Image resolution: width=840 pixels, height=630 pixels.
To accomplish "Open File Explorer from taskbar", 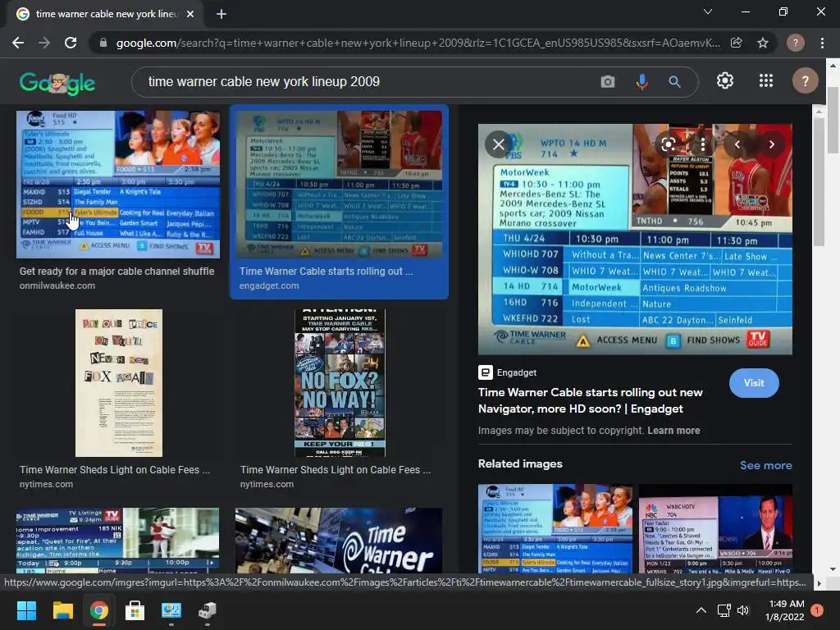I will pos(62,610).
